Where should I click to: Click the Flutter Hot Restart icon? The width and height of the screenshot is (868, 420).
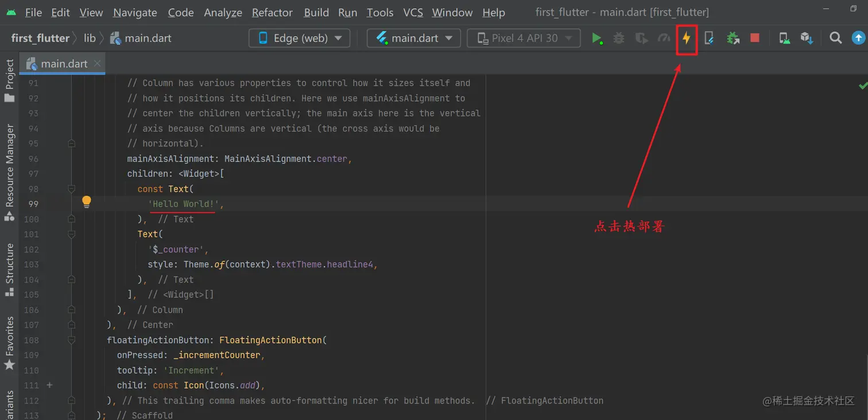click(709, 38)
